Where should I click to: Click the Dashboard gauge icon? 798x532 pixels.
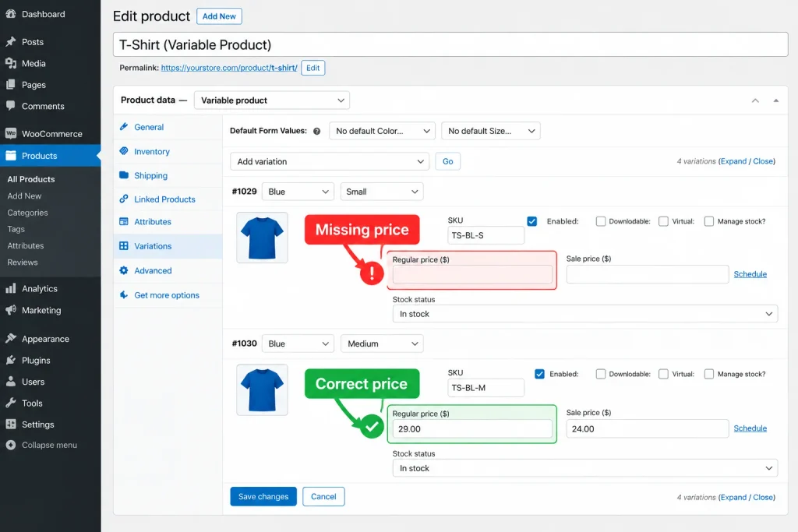(x=11, y=14)
